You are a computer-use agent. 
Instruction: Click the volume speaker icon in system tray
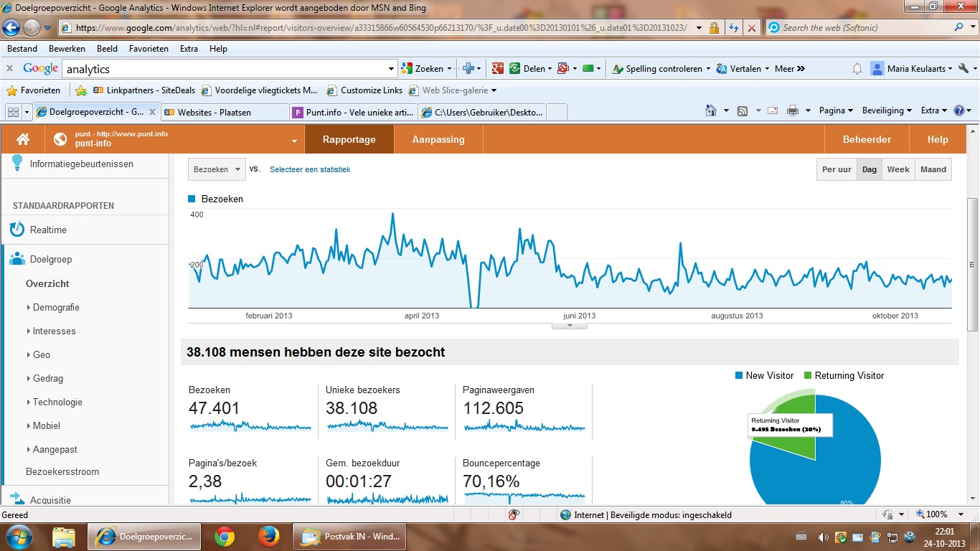click(x=822, y=537)
